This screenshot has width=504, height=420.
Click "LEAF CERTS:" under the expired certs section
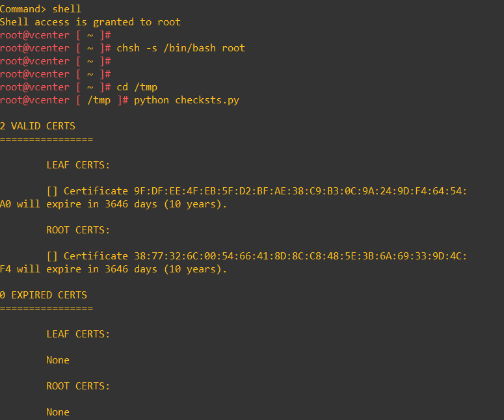78,334
